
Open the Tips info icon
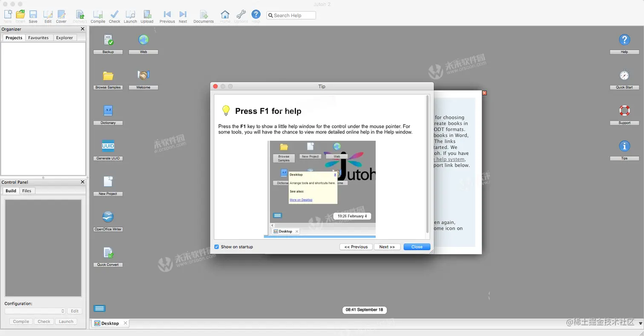point(624,150)
